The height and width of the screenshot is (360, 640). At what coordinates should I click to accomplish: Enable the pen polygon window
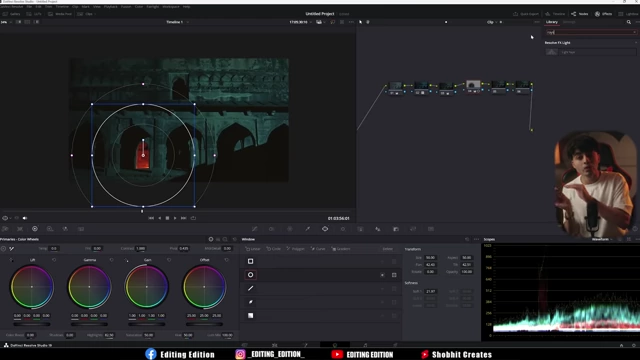pos(251,288)
